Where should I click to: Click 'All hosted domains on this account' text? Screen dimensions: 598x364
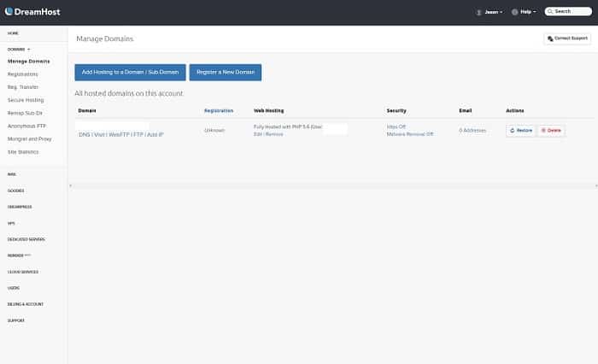[x=129, y=93]
